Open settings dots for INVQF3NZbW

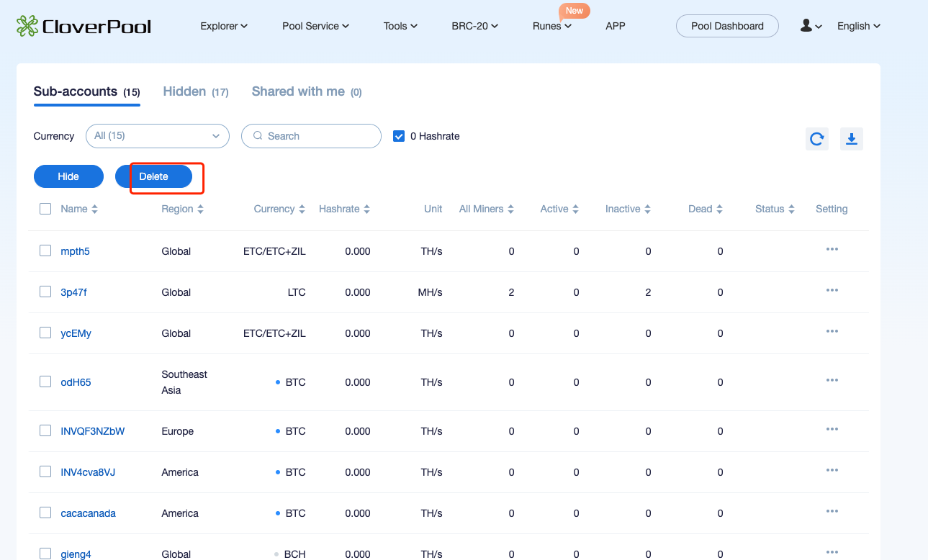tap(832, 429)
